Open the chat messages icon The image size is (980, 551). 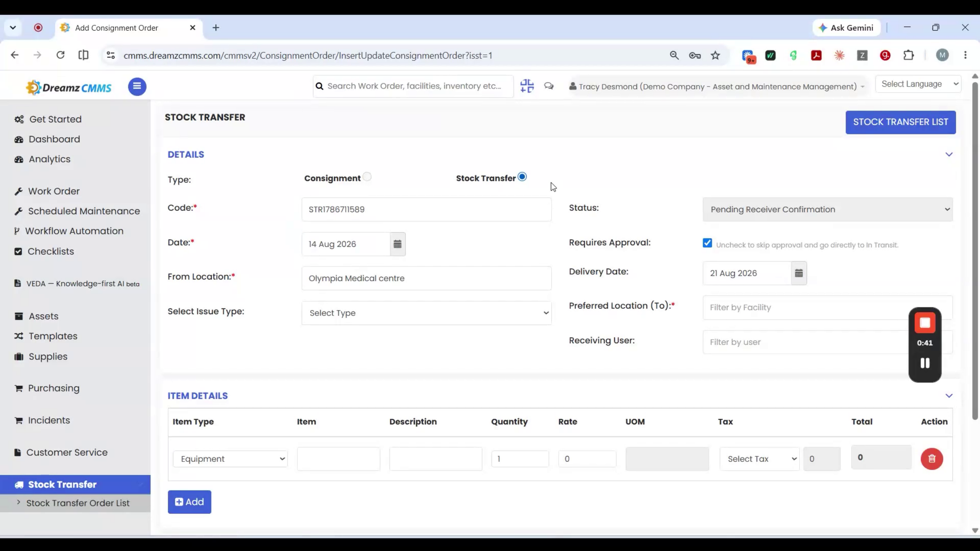coord(549,86)
